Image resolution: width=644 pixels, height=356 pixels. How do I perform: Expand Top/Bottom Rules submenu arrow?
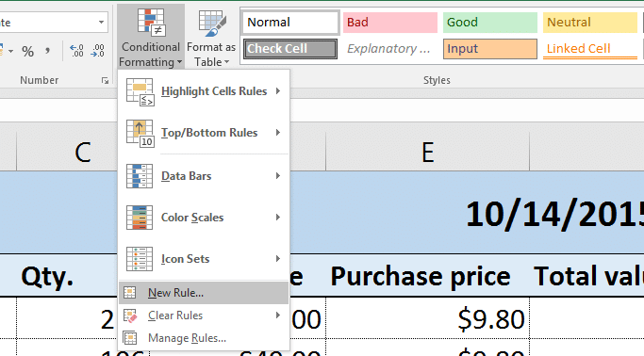pyautogui.click(x=278, y=133)
